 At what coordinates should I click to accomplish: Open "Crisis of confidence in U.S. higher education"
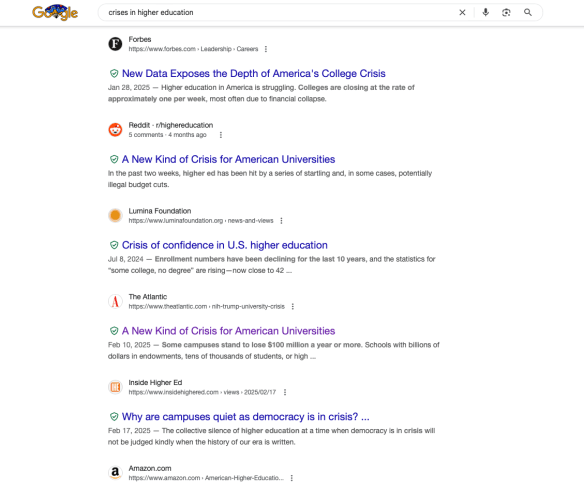pos(225,245)
